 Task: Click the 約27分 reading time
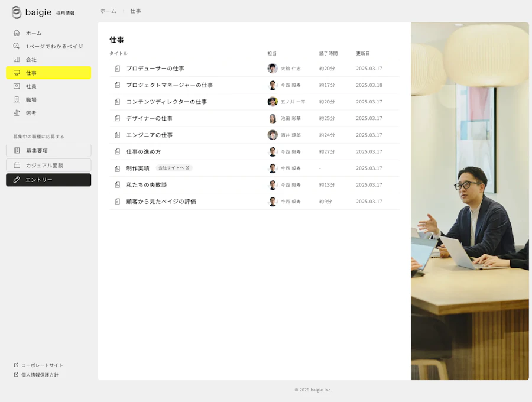[327, 152]
